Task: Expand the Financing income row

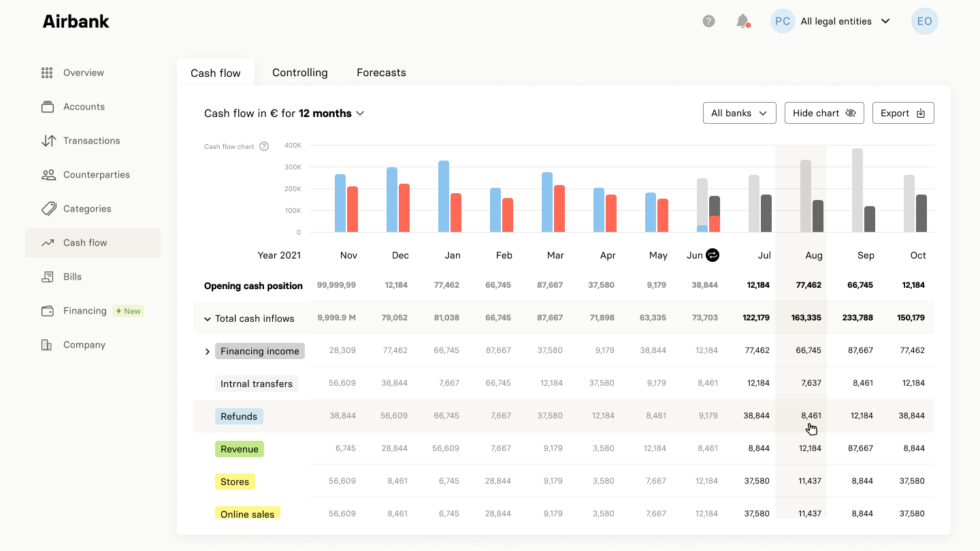Action: [208, 351]
